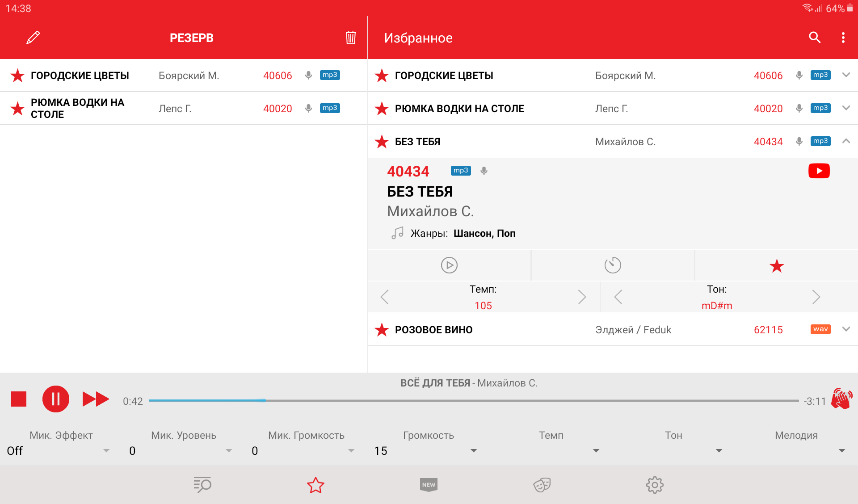The width and height of the screenshot is (858, 504).
Task: Pause the currently playing song
Action: (x=56, y=399)
